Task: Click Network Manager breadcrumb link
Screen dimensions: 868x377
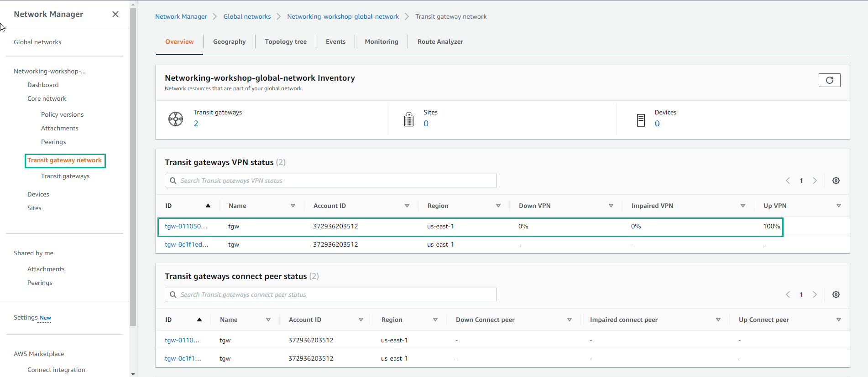Action: pyautogui.click(x=181, y=16)
